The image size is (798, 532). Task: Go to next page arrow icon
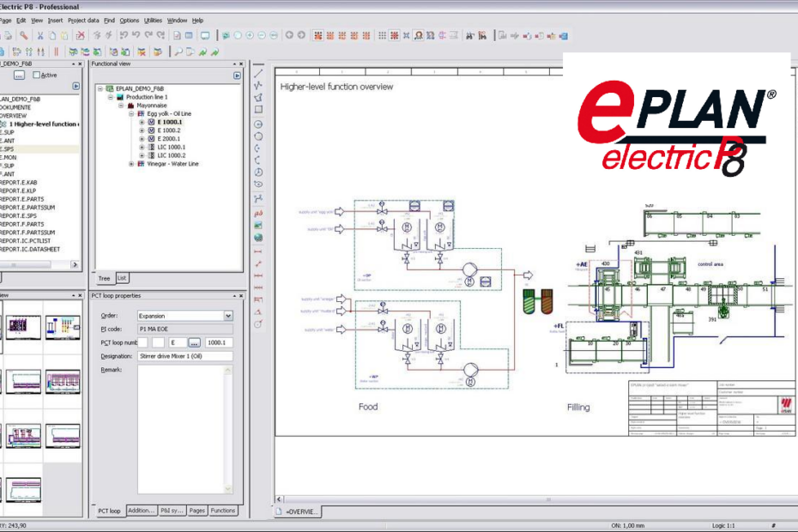[x=301, y=35]
